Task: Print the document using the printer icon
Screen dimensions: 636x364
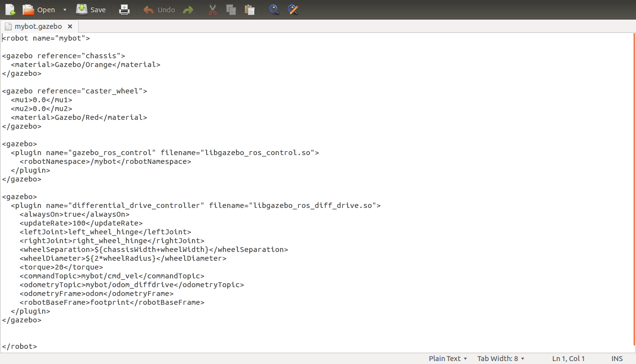Action: (124, 9)
